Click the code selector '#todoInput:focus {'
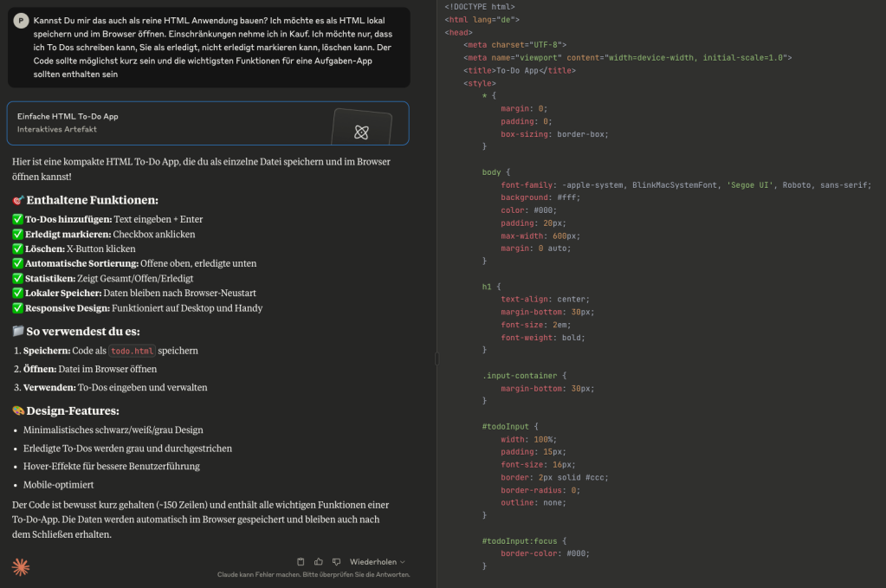 (x=524, y=541)
